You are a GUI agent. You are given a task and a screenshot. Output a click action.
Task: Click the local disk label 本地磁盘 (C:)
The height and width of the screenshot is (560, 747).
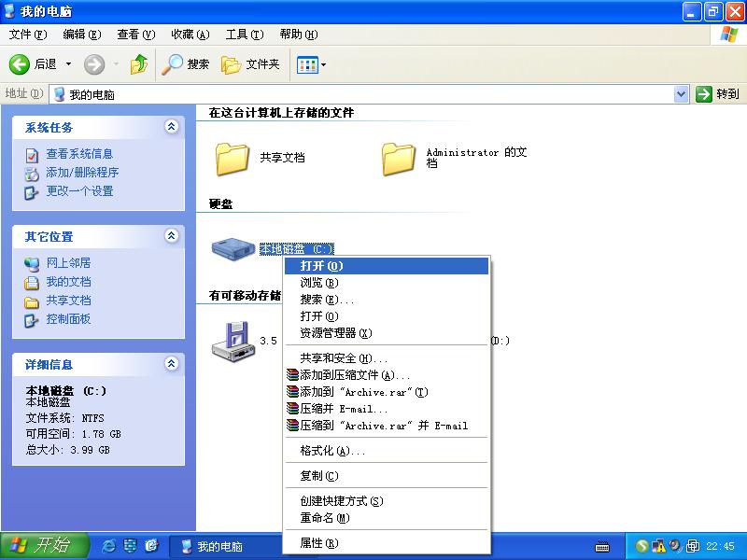tap(296, 249)
